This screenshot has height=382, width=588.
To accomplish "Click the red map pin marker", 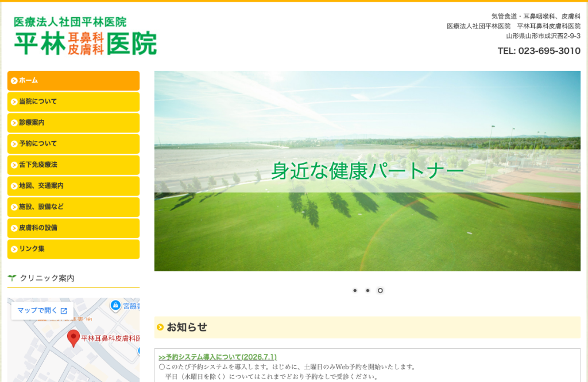I will point(73,338).
